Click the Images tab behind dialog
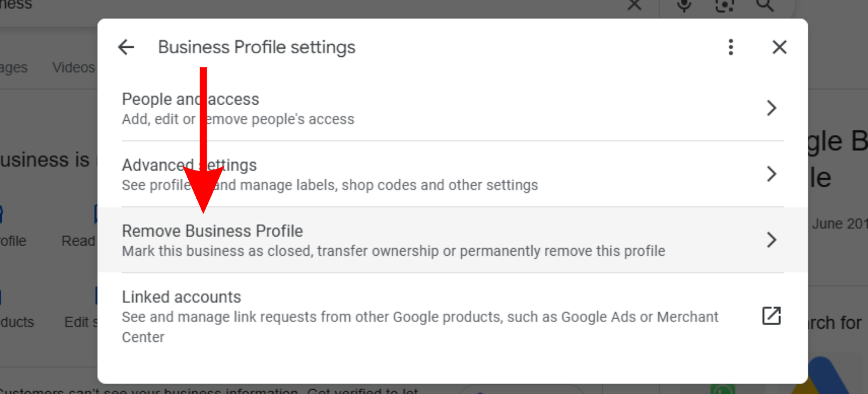Image resolution: width=868 pixels, height=394 pixels. [x=13, y=68]
